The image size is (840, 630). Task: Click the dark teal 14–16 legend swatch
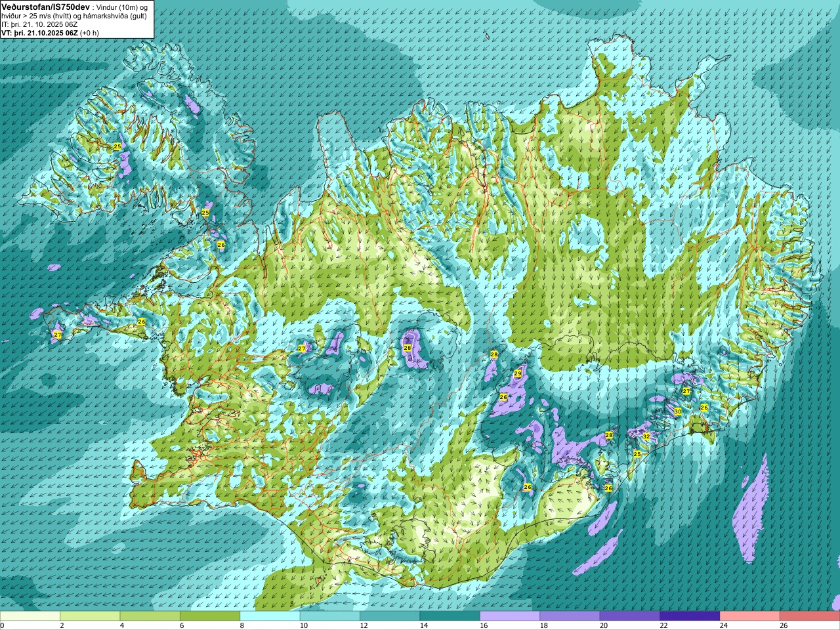coord(450,616)
